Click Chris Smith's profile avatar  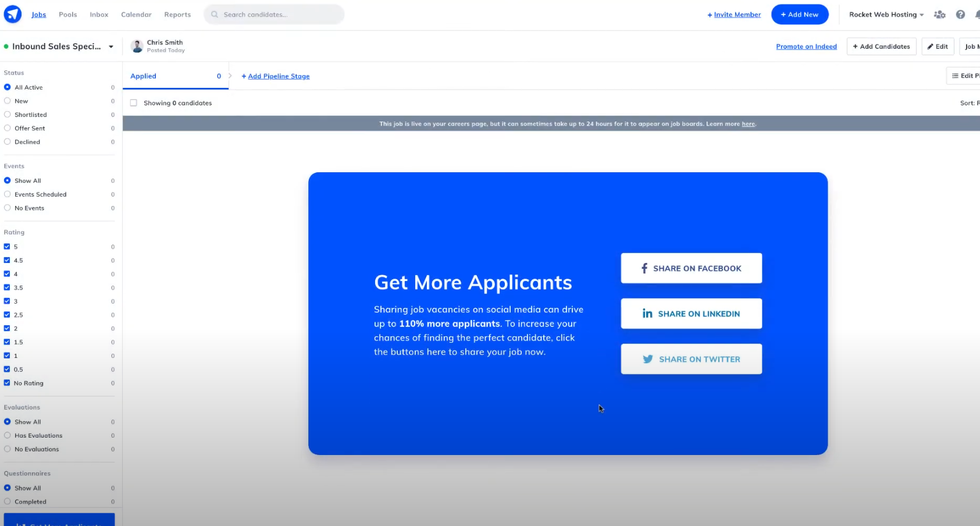[137, 45]
